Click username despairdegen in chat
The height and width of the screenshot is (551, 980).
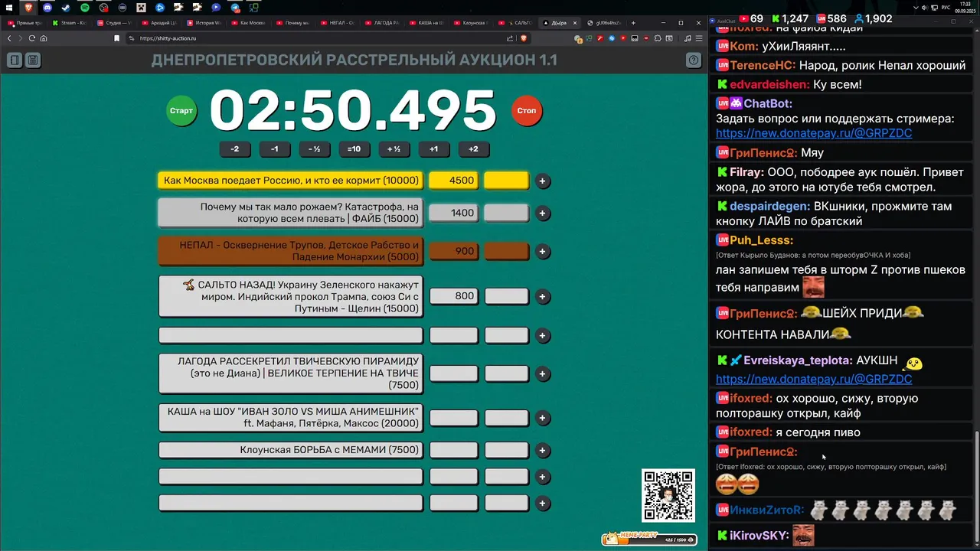click(x=769, y=206)
